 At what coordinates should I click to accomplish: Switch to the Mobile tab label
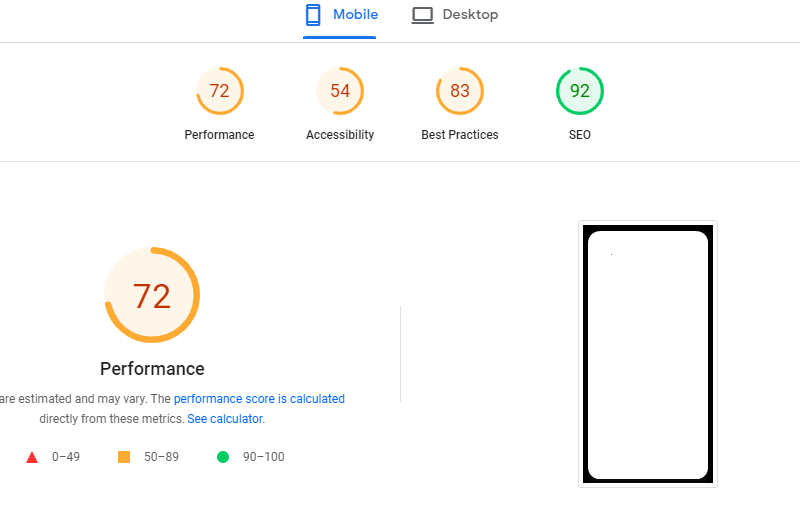(x=355, y=15)
